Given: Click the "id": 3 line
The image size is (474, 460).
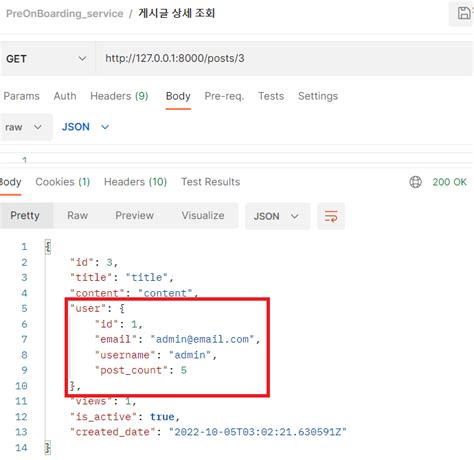Looking at the screenshot, I should 94,262.
